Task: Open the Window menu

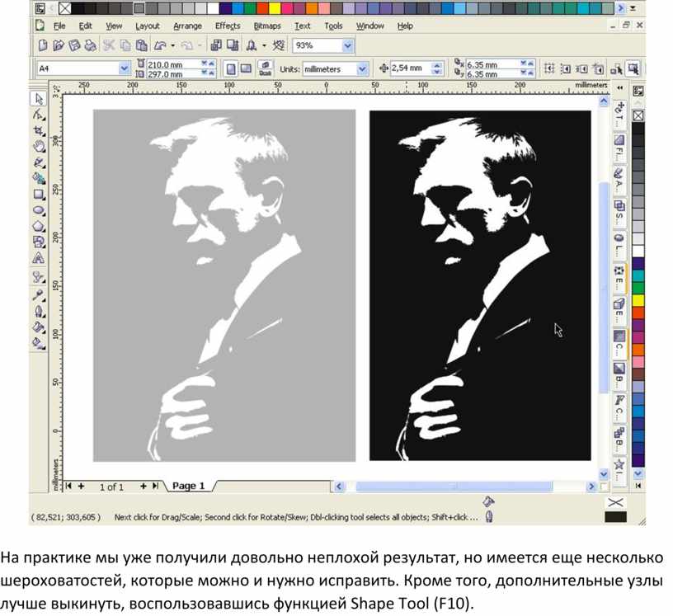Action: tap(370, 26)
